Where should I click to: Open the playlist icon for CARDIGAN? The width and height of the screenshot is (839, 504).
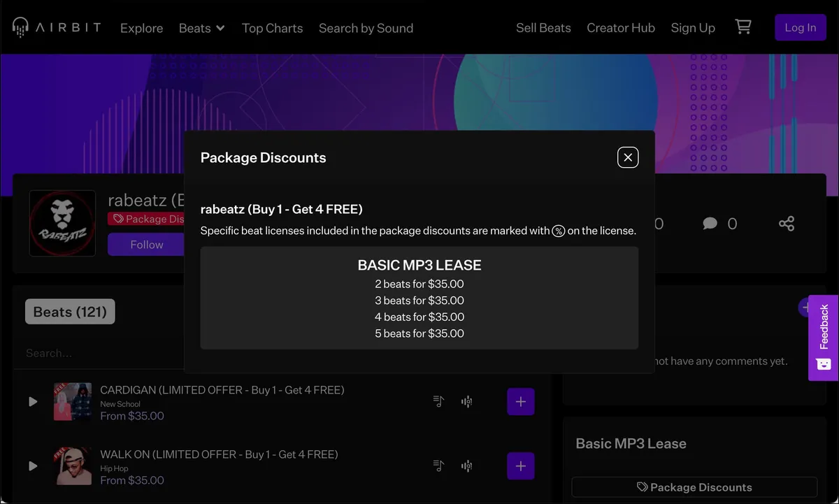pyautogui.click(x=438, y=401)
